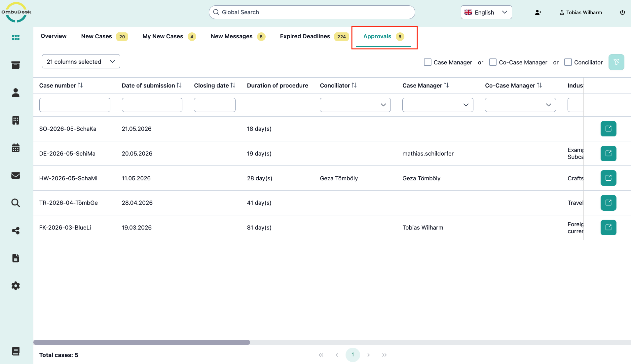Open case FK-2026-03-BlueLi with its open button
The width and height of the screenshot is (631, 364).
tap(609, 228)
